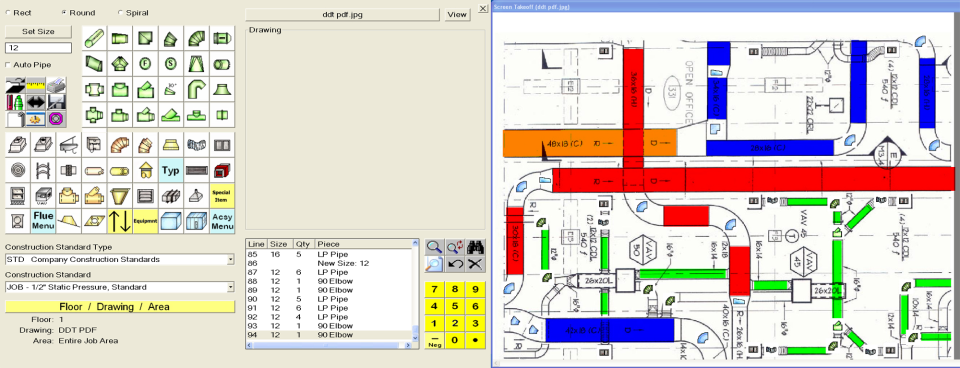Click the X delete icon beside undo

coord(475,265)
